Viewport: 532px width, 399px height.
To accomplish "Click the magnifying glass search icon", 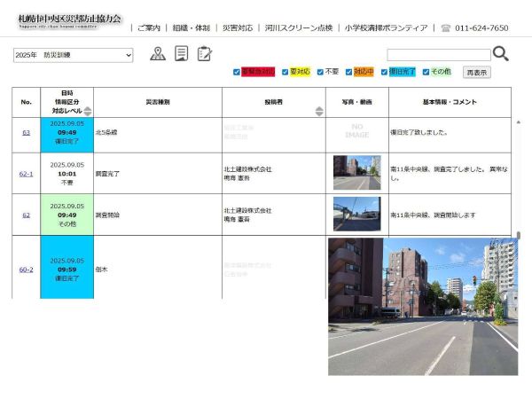I will [500, 54].
